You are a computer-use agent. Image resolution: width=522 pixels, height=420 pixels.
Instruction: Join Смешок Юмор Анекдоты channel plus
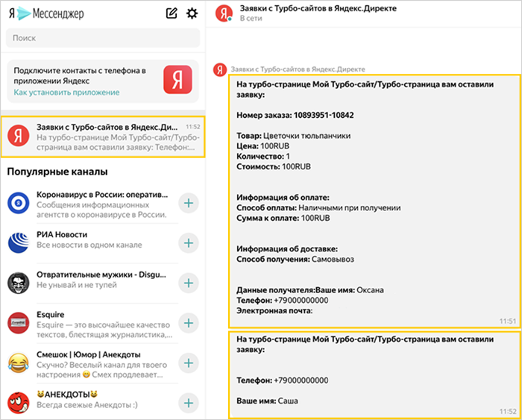[189, 363]
